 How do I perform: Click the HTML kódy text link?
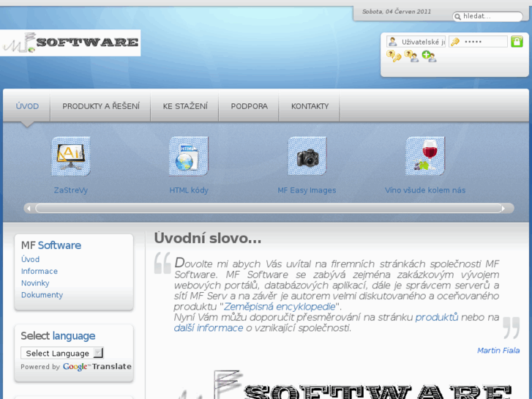189,190
